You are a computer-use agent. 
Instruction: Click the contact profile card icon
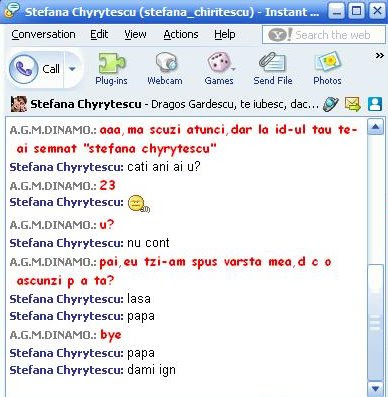click(375, 104)
